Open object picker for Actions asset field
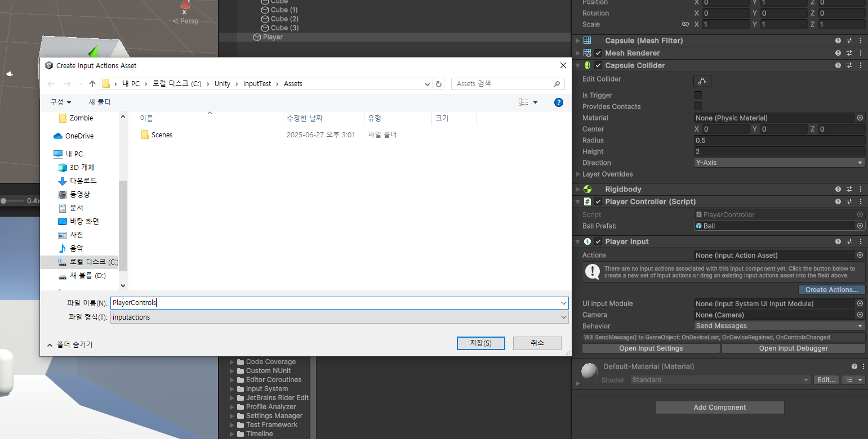868x439 pixels. tap(860, 255)
